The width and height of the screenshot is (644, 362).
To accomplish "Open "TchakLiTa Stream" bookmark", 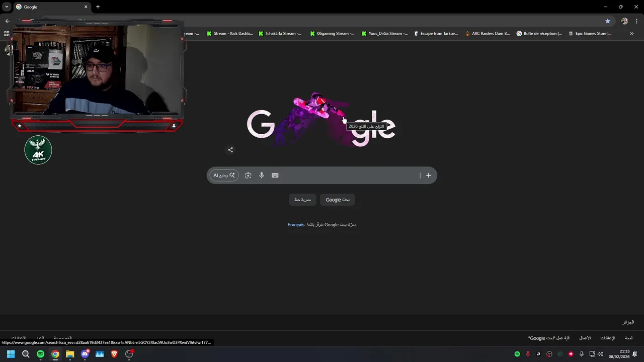I will tap(280, 34).
